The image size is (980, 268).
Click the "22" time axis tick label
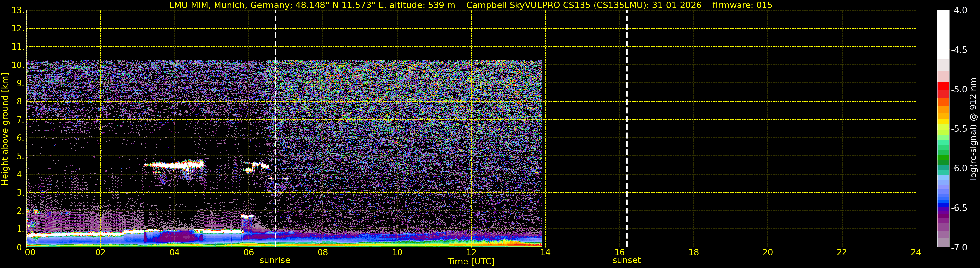842,252
